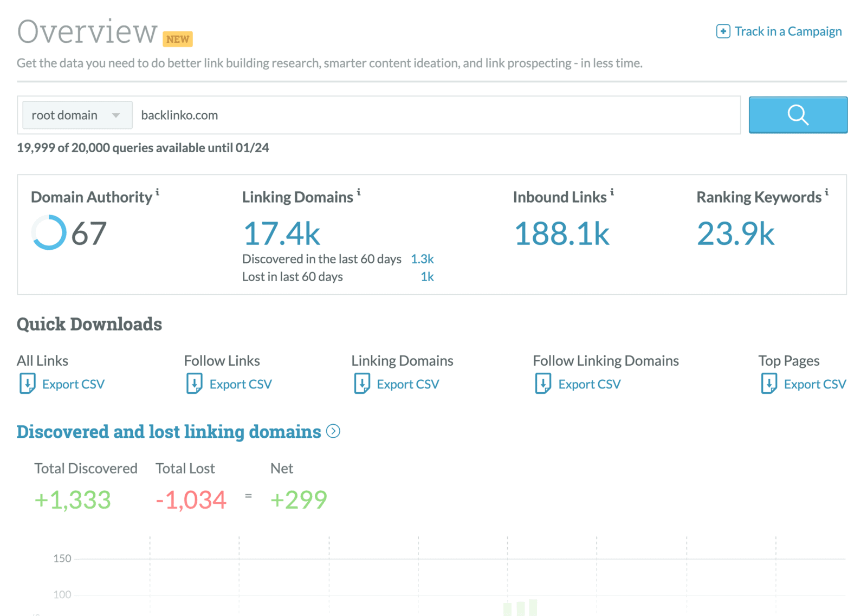Select the backlinko.com search input field
The image size is (867, 616).
(x=379, y=115)
